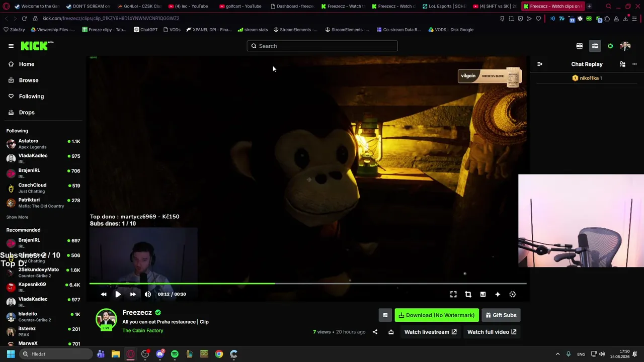Rewind the clip with the back button

(104, 294)
